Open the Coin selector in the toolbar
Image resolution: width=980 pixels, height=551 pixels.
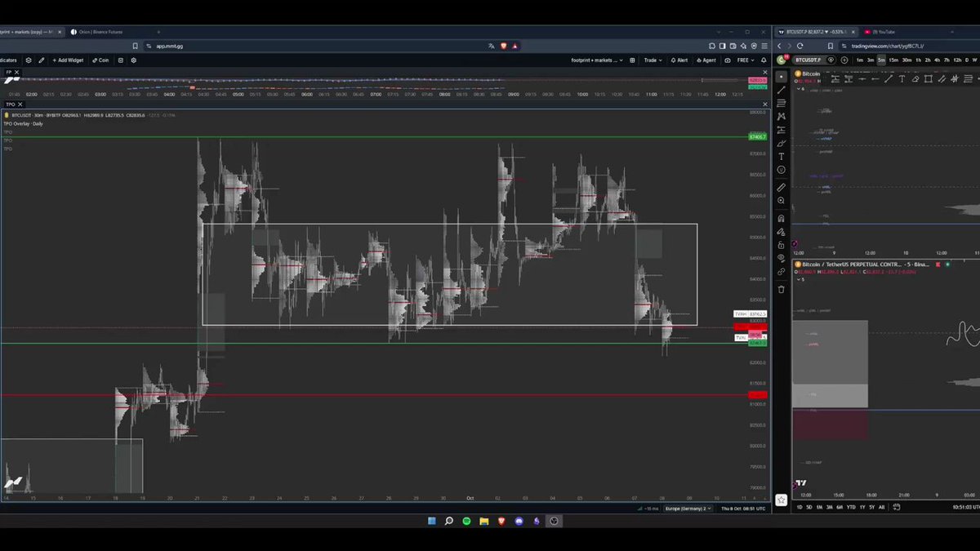pyautogui.click(x=100, y=60)
